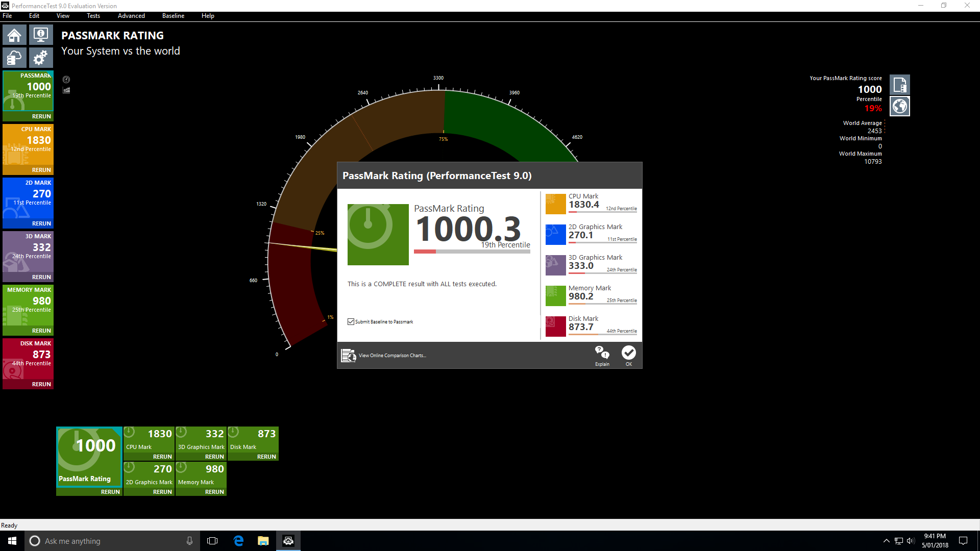Viewport: 980px width, 551px height.
Task: Open the Home screen icon
Action: point(14,35)
